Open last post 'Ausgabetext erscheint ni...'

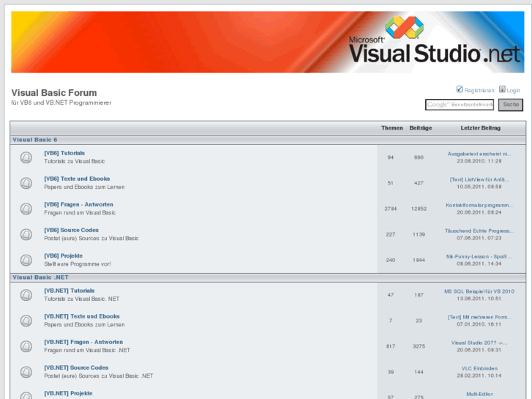point(479,154)
